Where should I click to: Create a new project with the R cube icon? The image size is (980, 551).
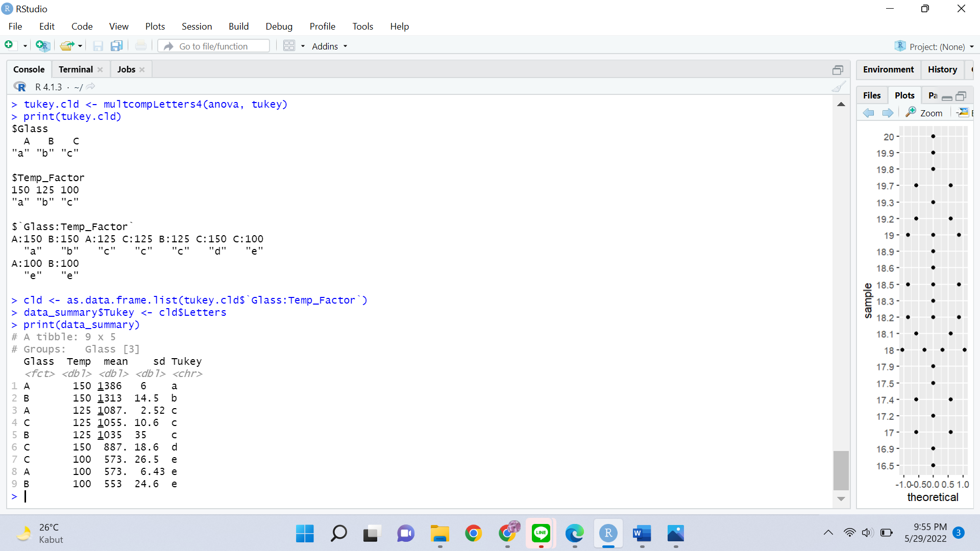(43, 46)
